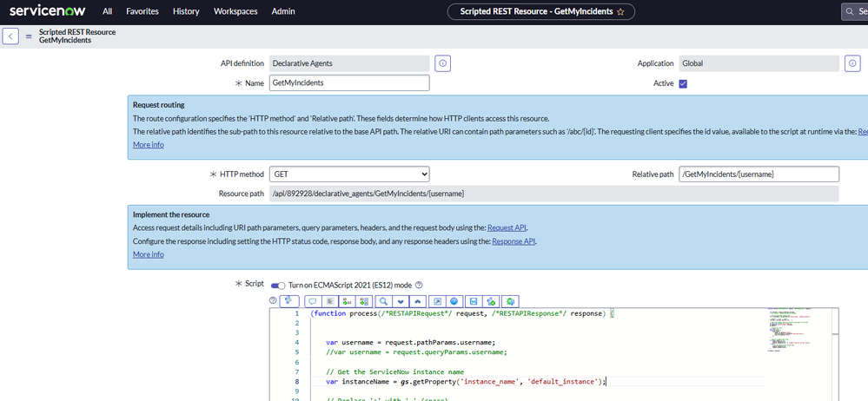Open the Response API link
The image size is (868, 401).
pos(514,241)
